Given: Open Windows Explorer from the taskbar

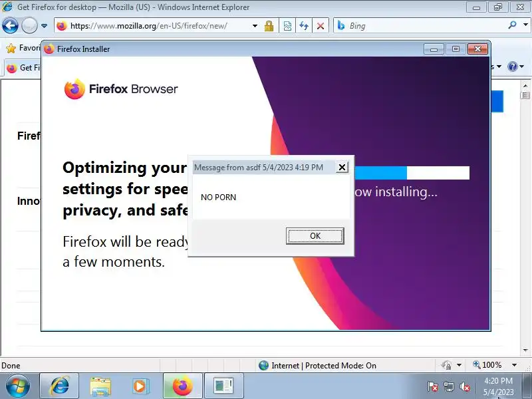Looking at the screenshot, I should [100, 386].
